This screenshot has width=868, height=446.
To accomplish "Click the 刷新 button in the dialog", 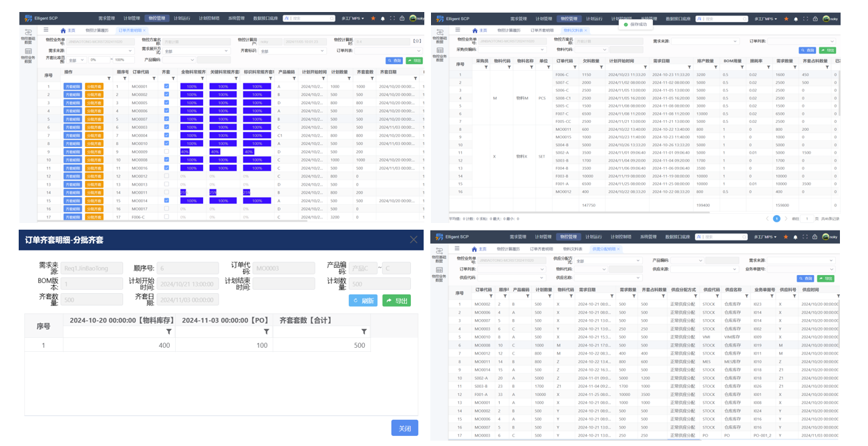I will [363, 301].
